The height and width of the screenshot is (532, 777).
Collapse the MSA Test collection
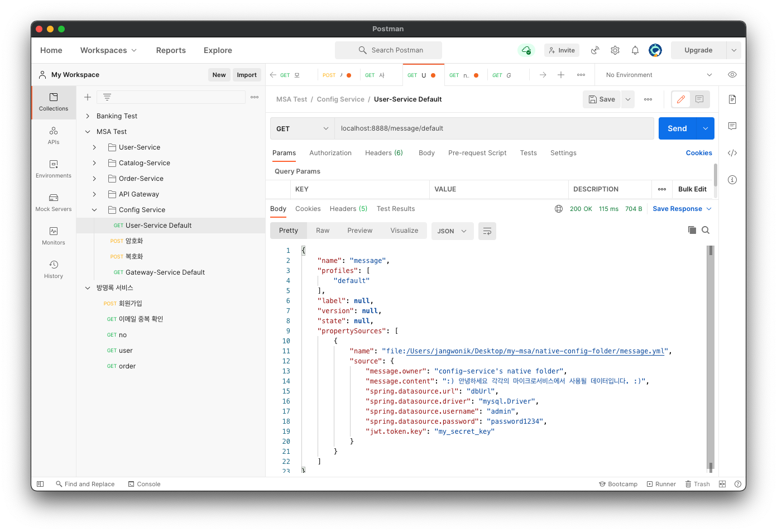click(88, 132)
